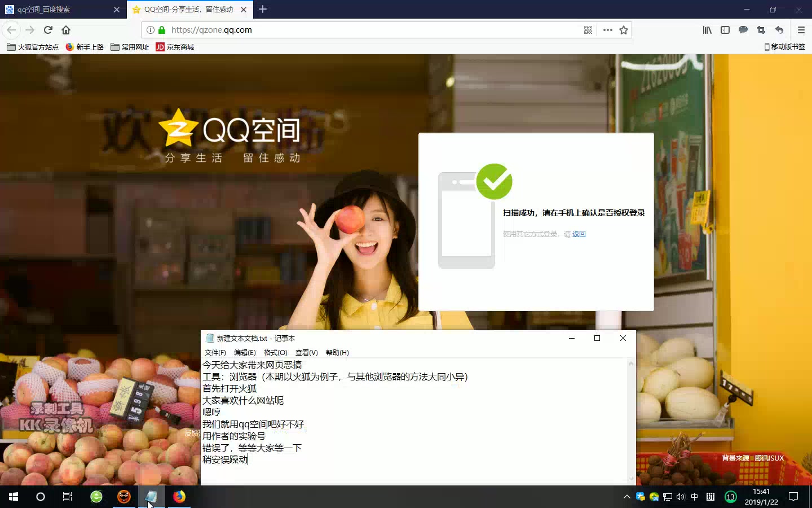Viewport: 812px width, 508px height.
Task: Open Task View on taskbar
Action: coord(68,497)
